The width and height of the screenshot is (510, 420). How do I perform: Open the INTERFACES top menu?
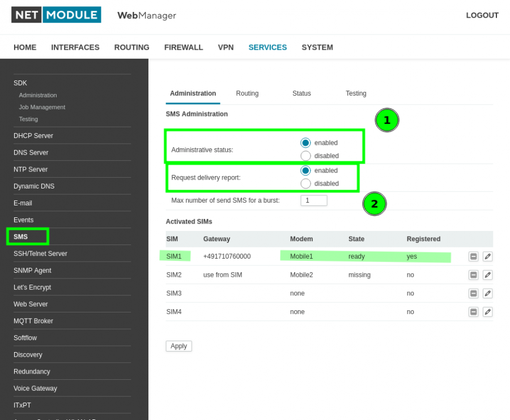[75, 48]
